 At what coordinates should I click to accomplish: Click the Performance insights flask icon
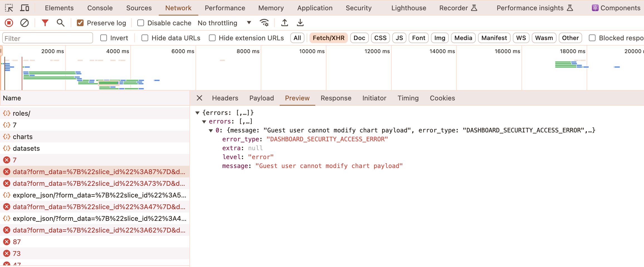570,8
